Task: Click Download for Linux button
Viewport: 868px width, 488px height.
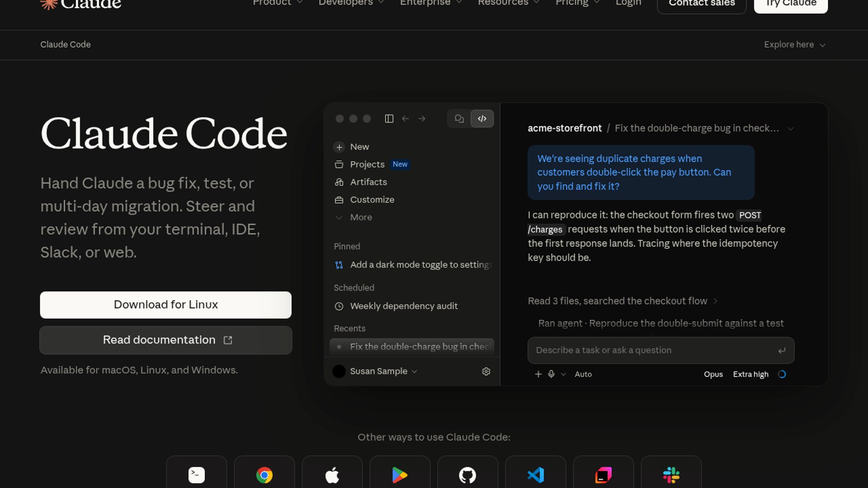Action: tap(165, 305)
